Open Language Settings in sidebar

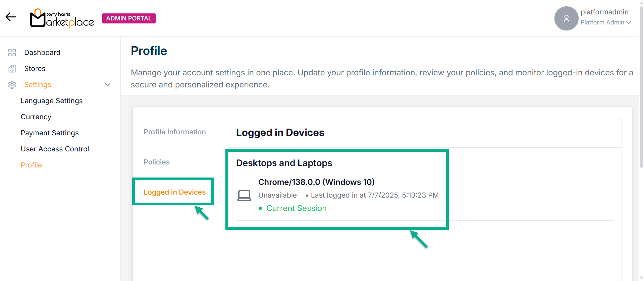coord(52,101)
